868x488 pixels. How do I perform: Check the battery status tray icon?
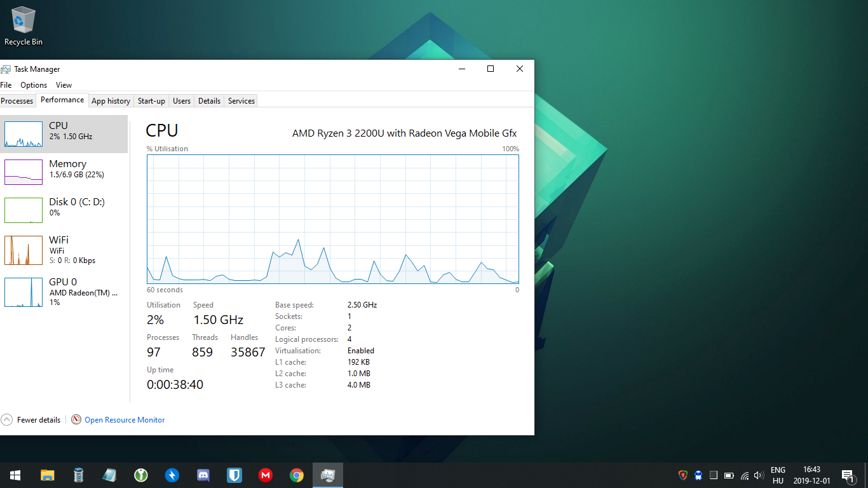click(x=729, y=475)
